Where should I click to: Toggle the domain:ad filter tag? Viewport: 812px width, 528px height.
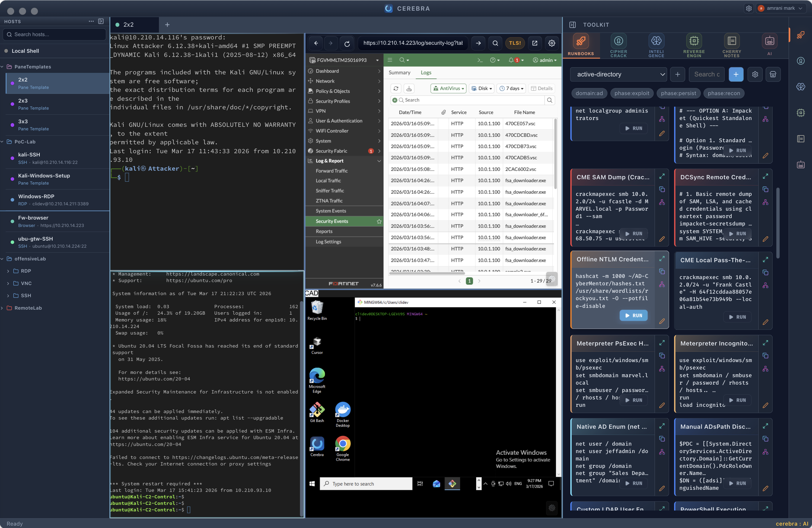[x=589, y=93]
